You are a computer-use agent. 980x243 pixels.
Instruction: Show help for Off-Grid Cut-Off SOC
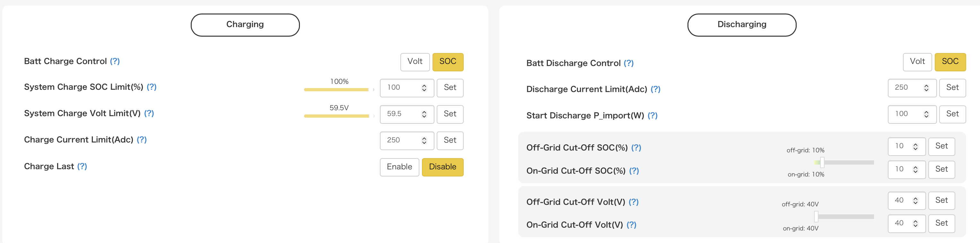(636, 148)
